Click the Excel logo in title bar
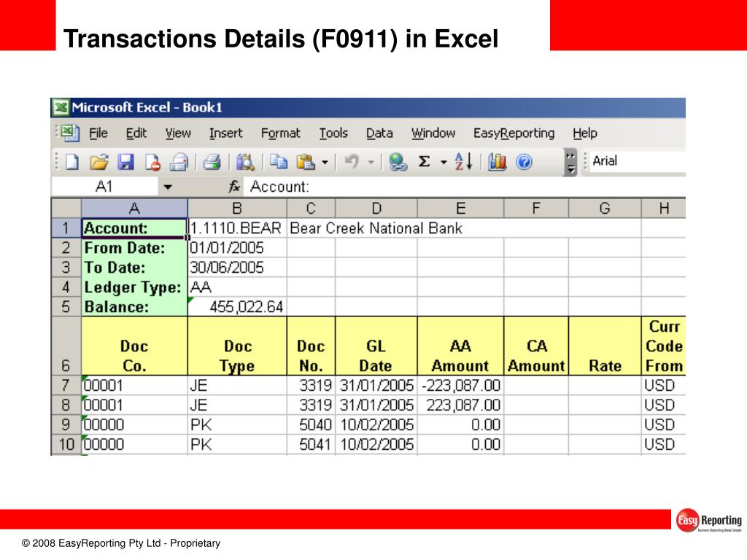747x560 pixels. [x=61, y=108]
